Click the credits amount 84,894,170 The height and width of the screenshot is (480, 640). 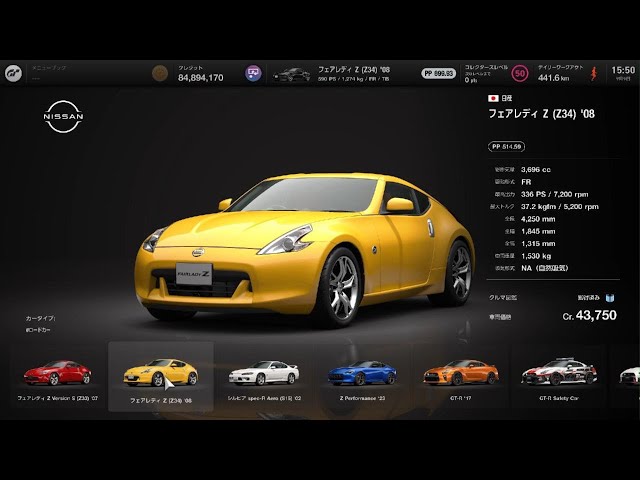tap(200, 78)
